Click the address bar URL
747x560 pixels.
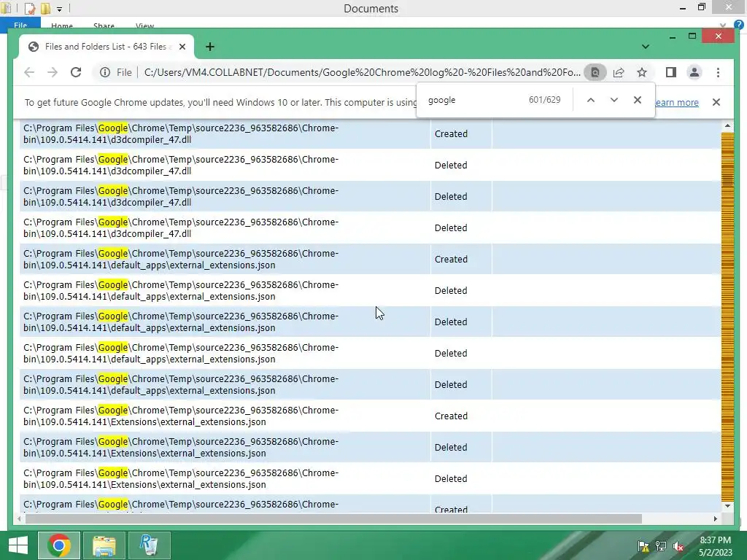[362, 72]
